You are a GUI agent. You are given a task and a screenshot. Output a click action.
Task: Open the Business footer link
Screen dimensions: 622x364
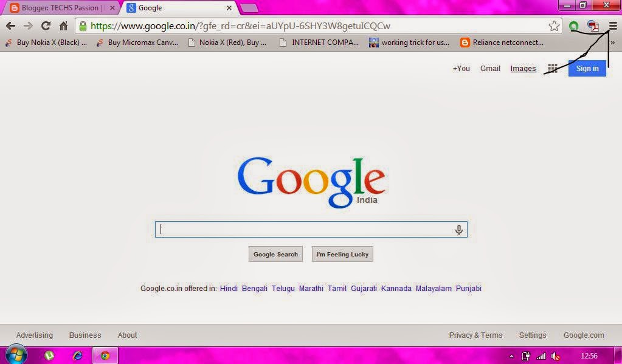[85, 335]
